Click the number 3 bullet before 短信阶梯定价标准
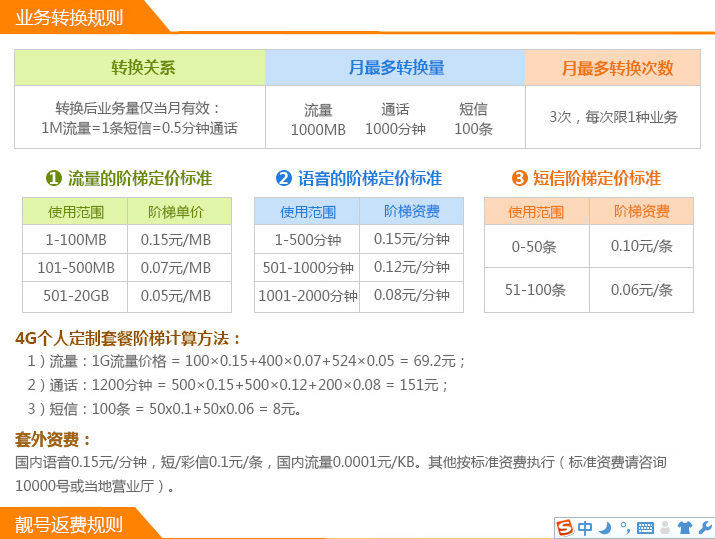This screenshot has height=539, width=715. (x=519, y=178)
